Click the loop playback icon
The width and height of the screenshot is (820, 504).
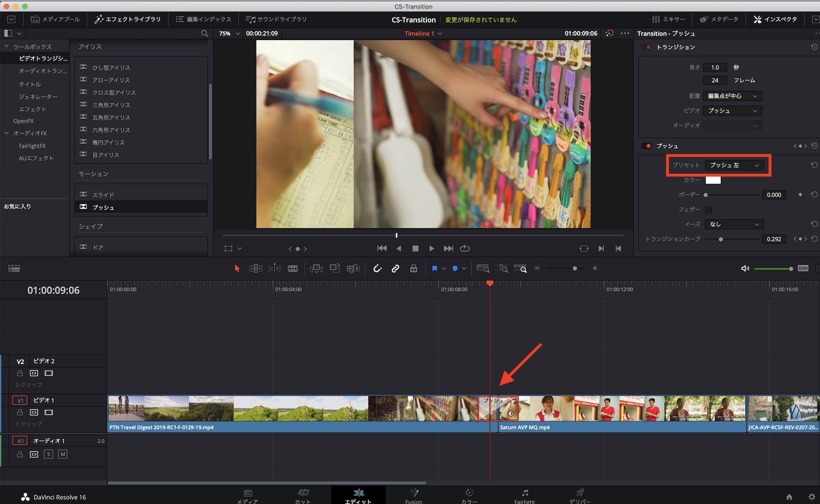[x=465, y=248]
